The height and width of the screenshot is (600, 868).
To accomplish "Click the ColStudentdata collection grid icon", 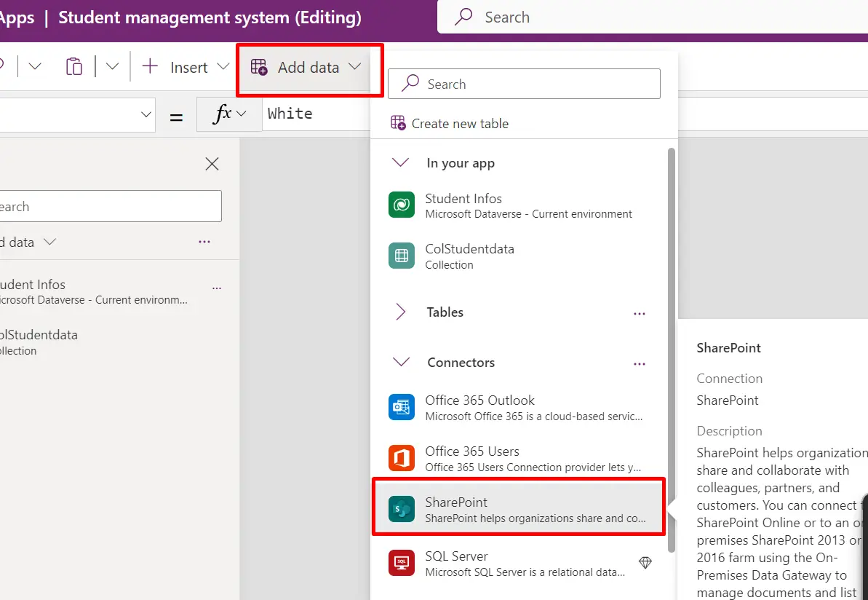I will coord(402,256).
